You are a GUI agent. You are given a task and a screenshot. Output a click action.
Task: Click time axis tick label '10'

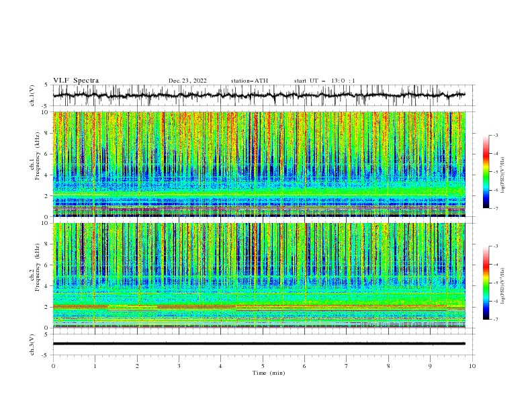(x=472, y=366)
